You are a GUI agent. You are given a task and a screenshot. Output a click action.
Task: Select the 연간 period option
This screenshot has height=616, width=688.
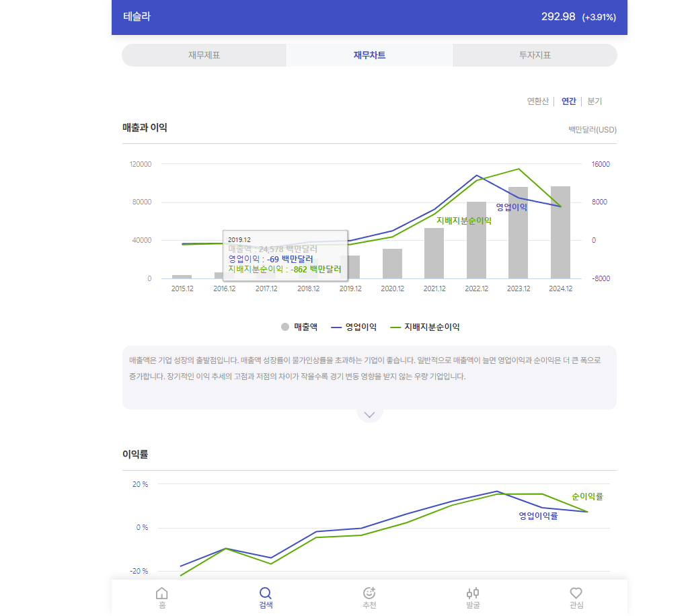pos(568,102)
